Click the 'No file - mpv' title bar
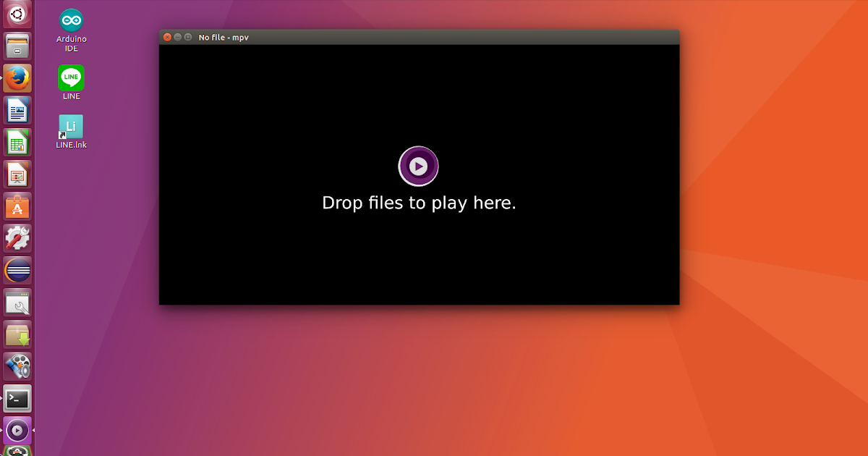The width and height of the screenshot is (868, 456). [419, 37]
